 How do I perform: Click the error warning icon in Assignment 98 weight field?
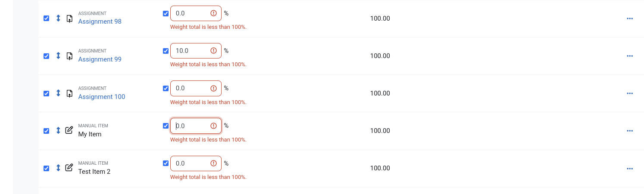[213, 13]
